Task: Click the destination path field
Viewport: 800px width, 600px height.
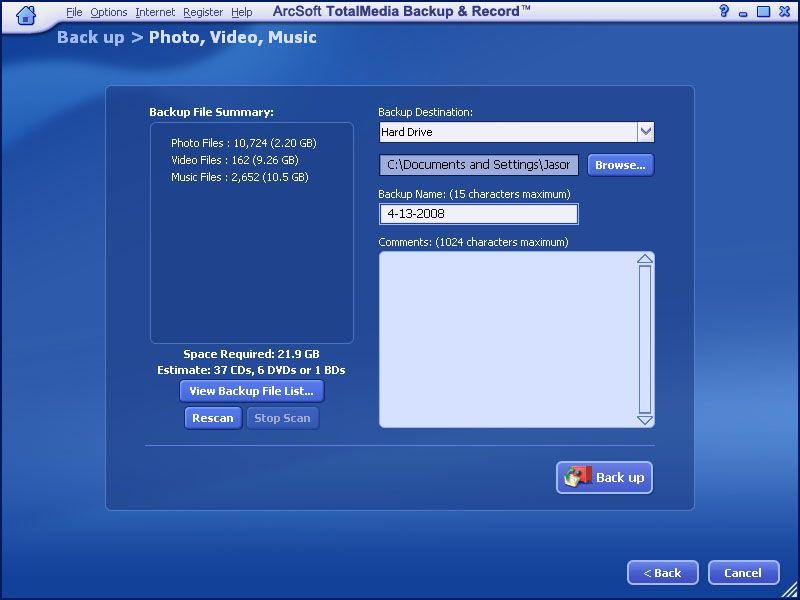Action: [x=479, y=165]
